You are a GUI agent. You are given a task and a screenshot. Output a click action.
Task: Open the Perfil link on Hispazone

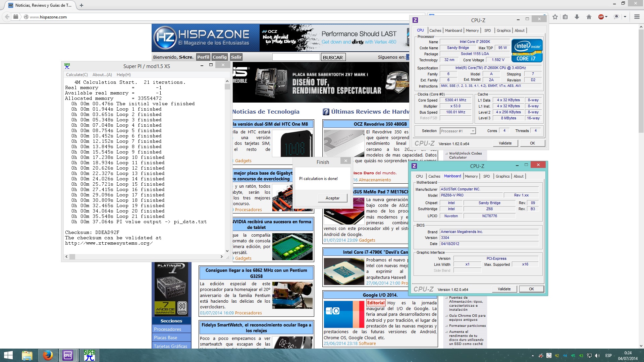tap(203, 57)
